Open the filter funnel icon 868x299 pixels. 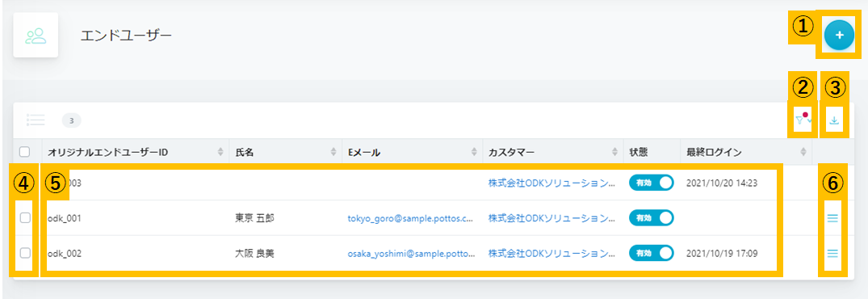coord(799,120)
